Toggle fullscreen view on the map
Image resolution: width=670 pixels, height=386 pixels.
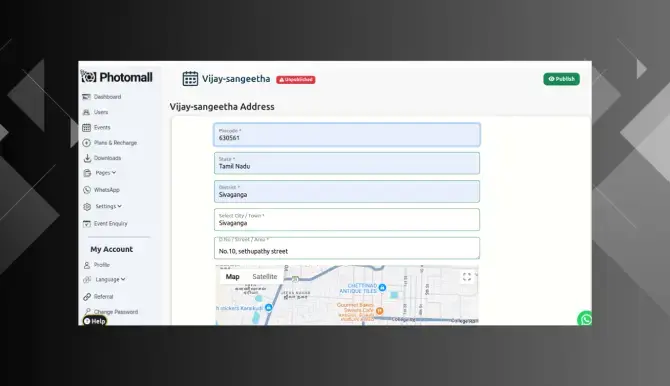click(x=467, y=277)
